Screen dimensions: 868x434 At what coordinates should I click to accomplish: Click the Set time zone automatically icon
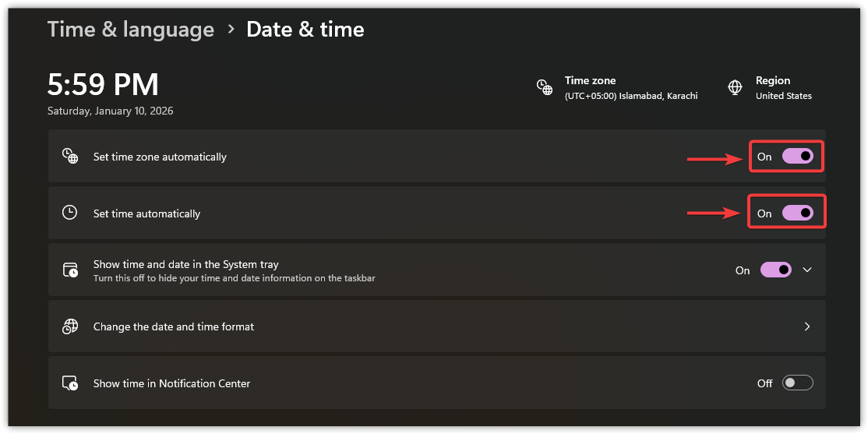[70, 156]
